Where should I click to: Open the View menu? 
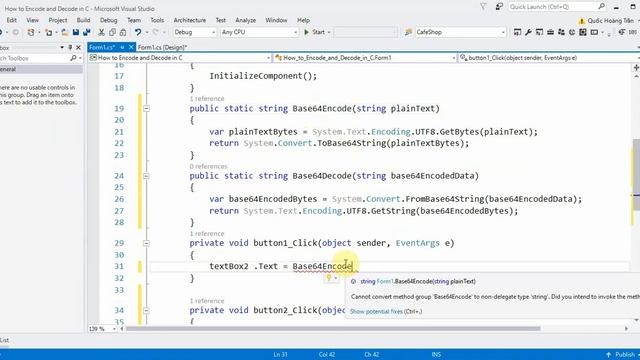click(x=32, y=20)
